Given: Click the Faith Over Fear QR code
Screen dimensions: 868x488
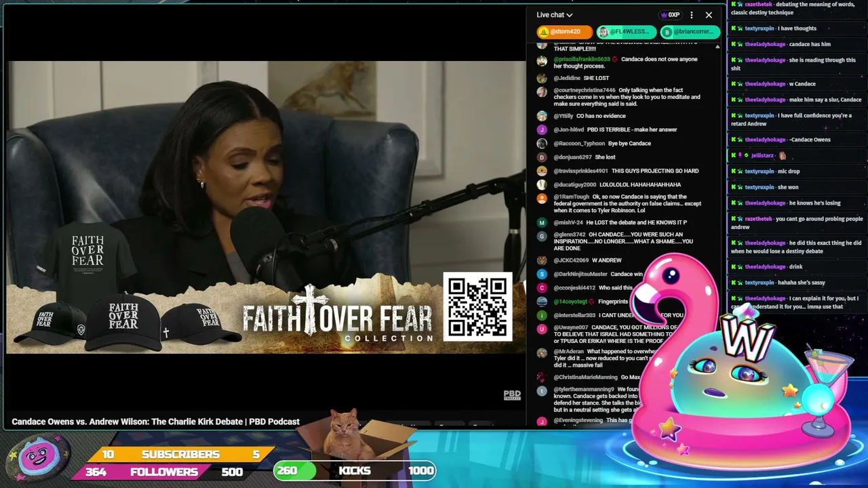Looking at the screenshot, I should [x=477, y=307].
